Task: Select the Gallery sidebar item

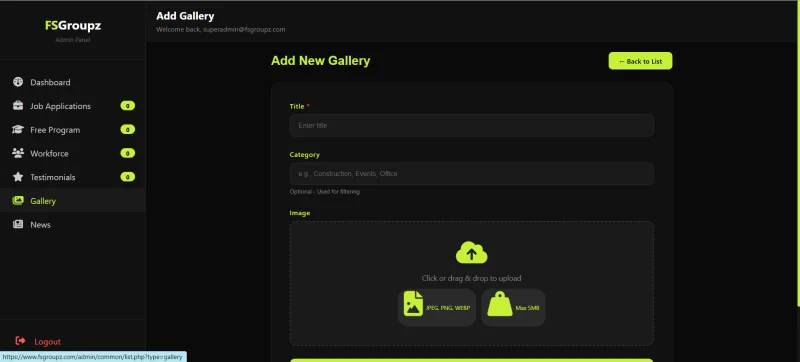Action: [72, 200]
